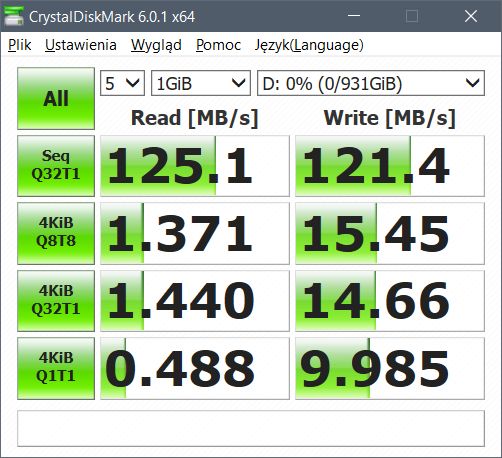Image resolution: width=502 pixels, height=458 pixels.
Task: Click the empty comment field at bottom
Action: pyautogui.click(x=251, y=428)
